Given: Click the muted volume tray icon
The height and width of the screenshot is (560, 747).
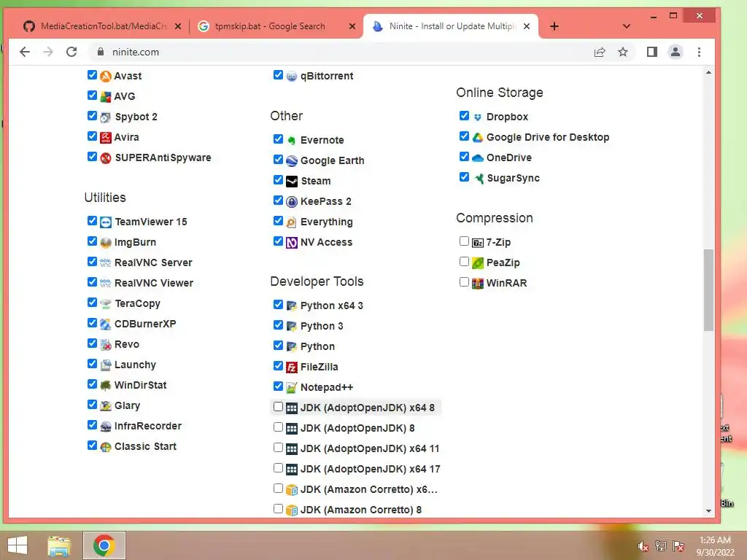Looking at the screenshot, I should (x=643, y=547).
